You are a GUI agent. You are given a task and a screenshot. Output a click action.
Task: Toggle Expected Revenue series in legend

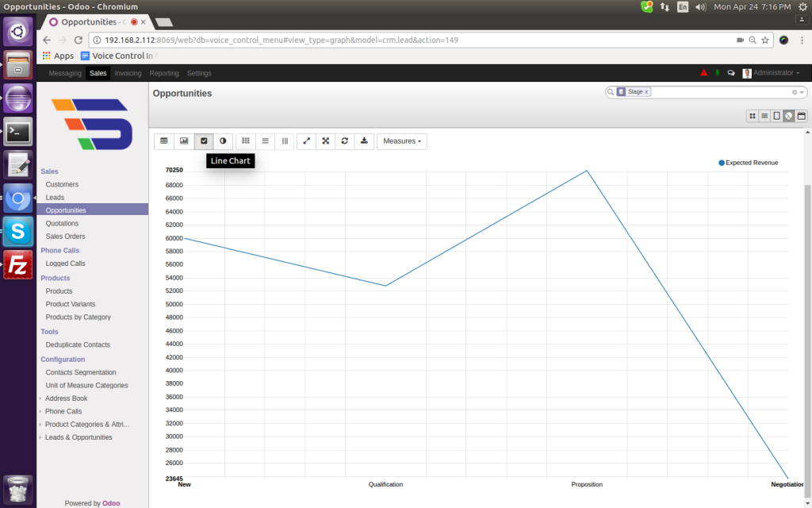pos(748,163)
